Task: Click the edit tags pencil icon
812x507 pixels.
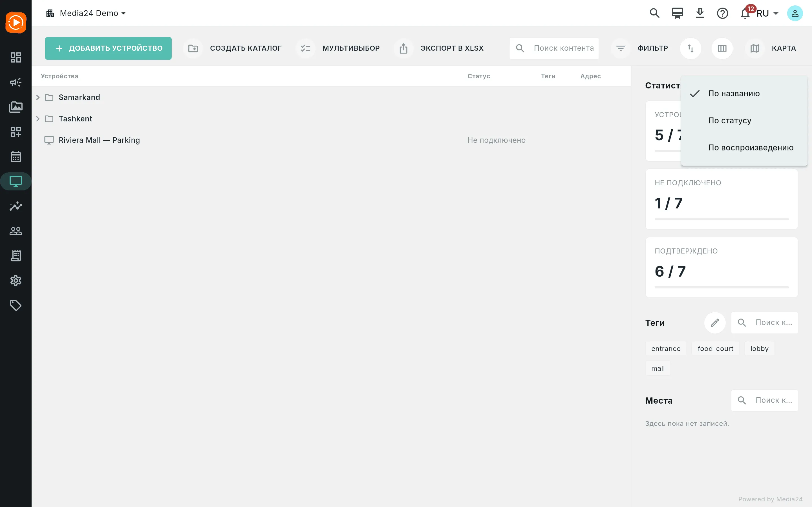Action: (x=715, y=323)
